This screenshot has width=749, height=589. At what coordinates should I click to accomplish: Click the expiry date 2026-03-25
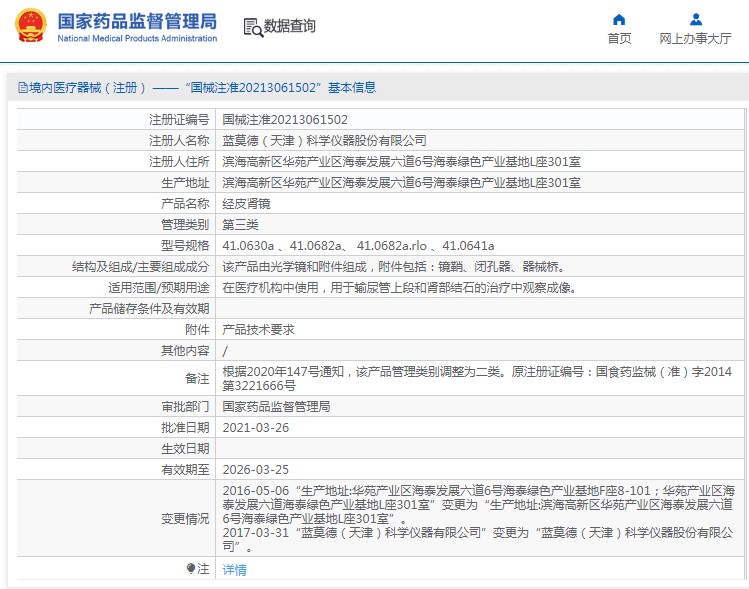click(x=255, y=469)
